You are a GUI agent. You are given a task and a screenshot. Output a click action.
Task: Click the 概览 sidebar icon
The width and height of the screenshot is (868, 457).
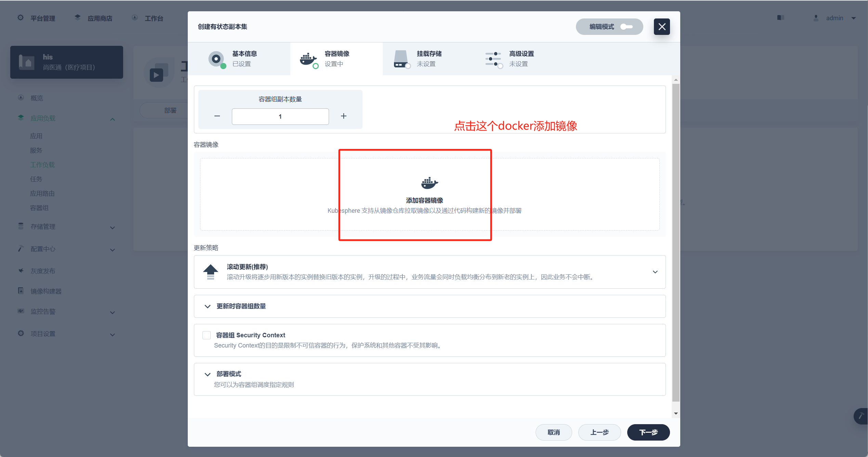(21, 97)
